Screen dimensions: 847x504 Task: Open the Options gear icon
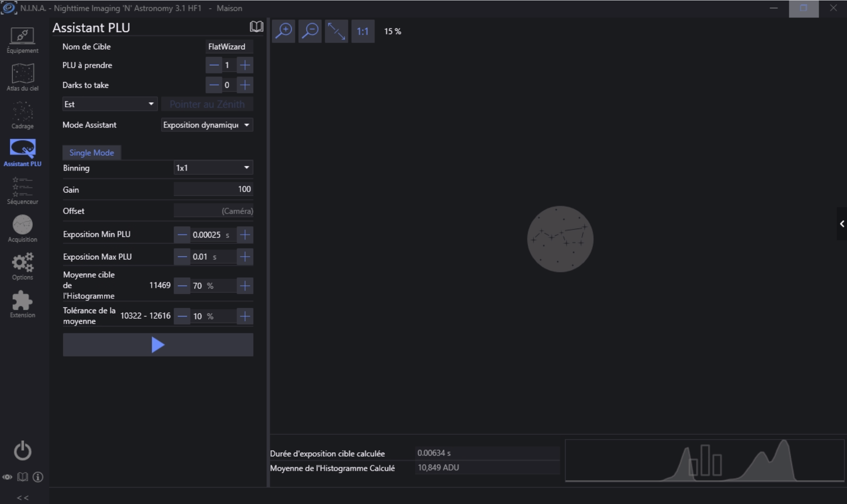coord(22,266)
